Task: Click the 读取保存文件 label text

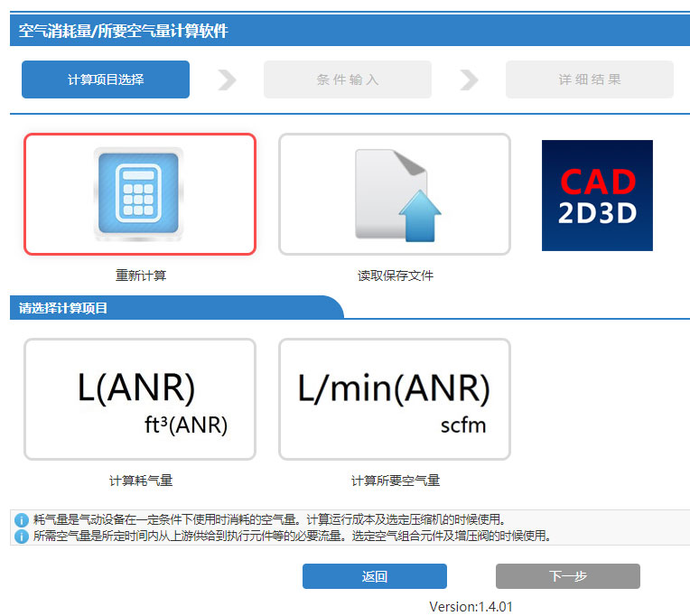Action: tap(396, 275)
